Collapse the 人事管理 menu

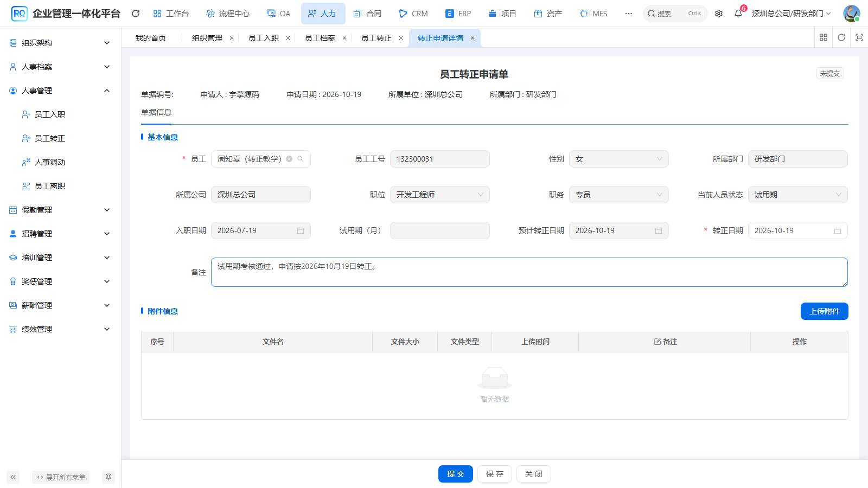point(60,91)
